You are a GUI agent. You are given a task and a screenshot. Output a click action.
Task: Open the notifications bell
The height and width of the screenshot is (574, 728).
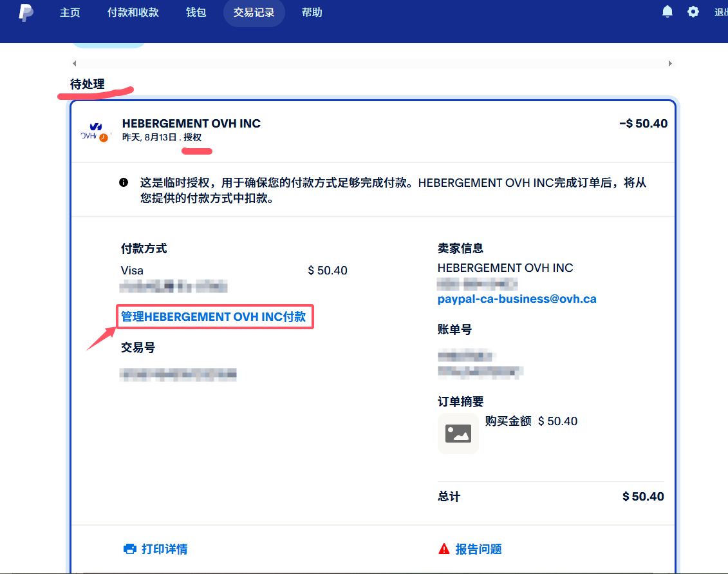pos(667,12)
